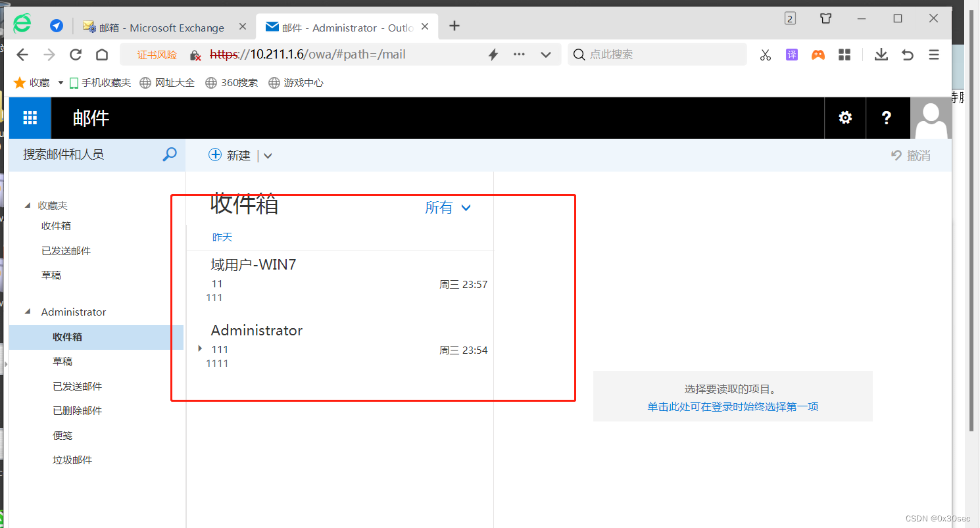Open the 便笺 folder
This screenshot has width=980, height=528.
tap(62, 435)
